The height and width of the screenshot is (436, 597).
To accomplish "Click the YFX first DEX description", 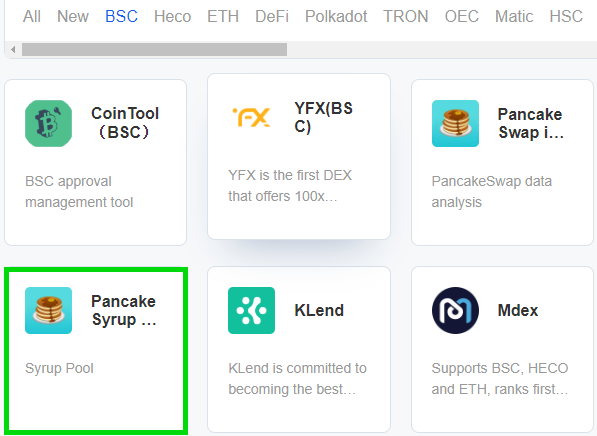I will click(290, 186).
